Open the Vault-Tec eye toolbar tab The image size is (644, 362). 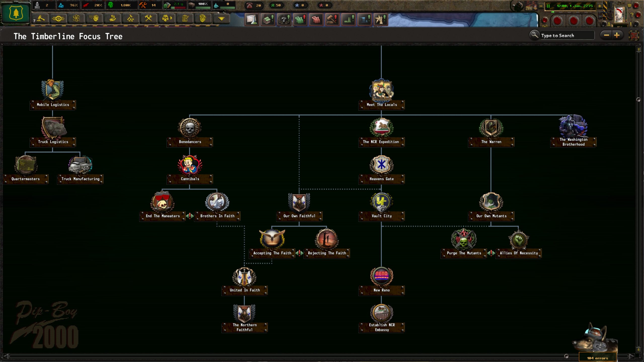point(58,18)
